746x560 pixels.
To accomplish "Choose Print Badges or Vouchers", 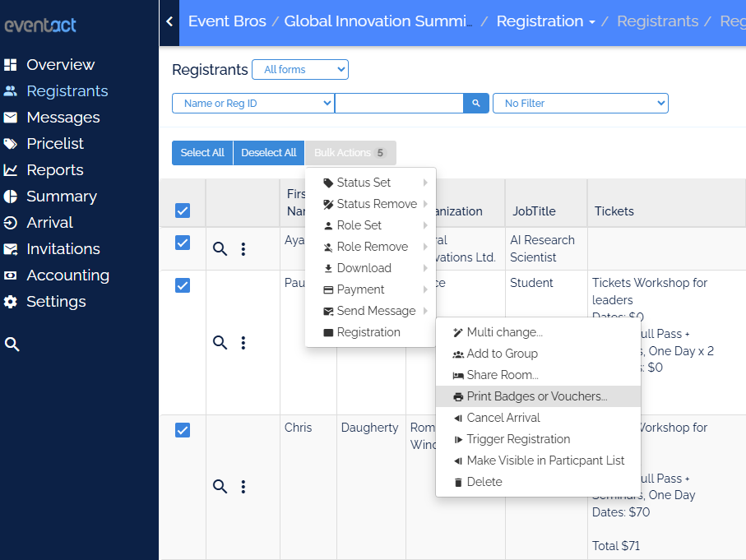I will coord(537,396).
